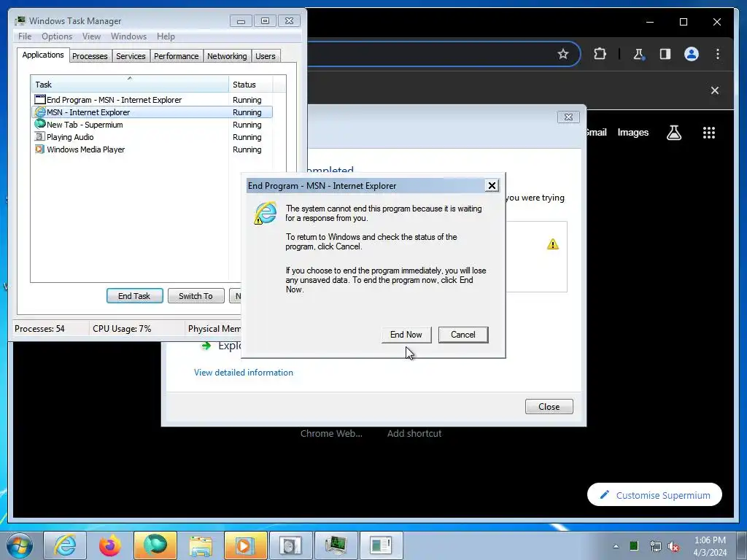
Task: Open the Help menu in Task Manager
Action: point(166,36)
